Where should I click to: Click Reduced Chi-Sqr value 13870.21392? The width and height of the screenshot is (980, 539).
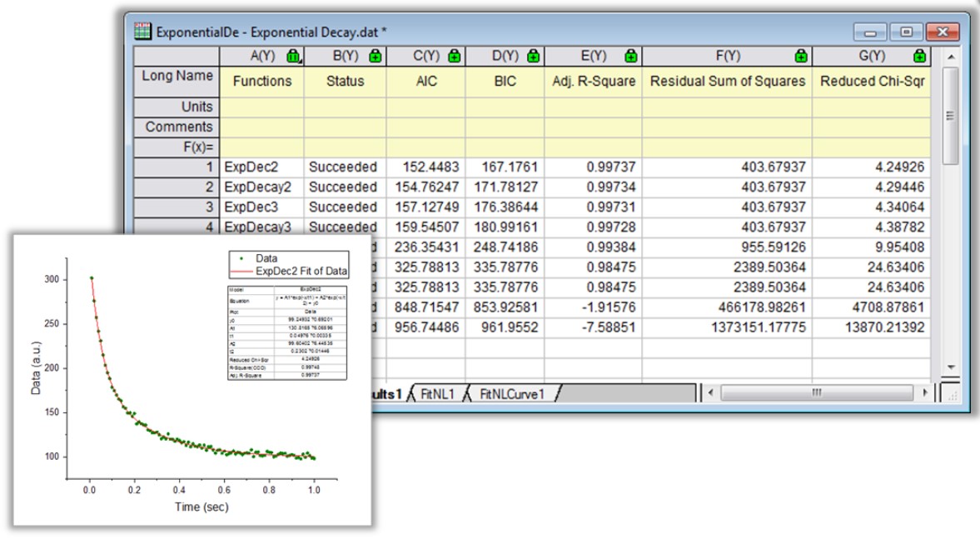coord(871,327)
